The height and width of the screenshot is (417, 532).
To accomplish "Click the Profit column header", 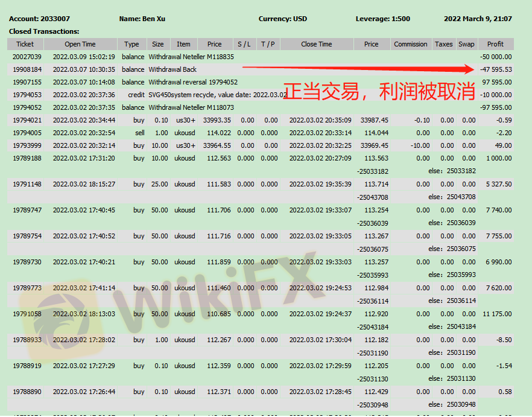I will [x=495, y=44].
